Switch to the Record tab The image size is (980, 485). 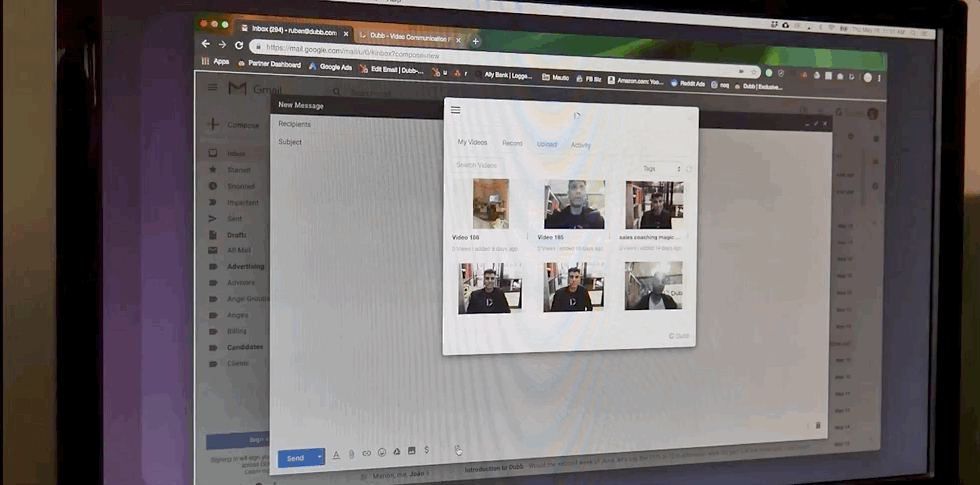[512, 143]
